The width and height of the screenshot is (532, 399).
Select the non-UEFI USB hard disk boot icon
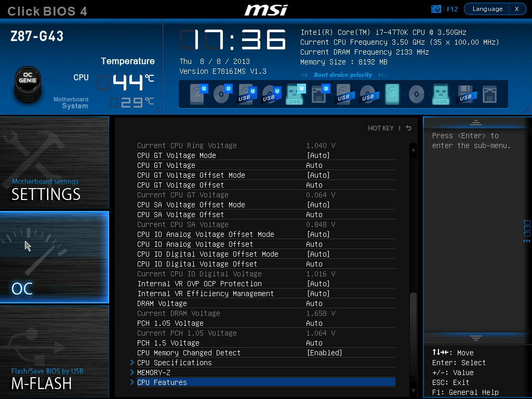pos(345,95)
